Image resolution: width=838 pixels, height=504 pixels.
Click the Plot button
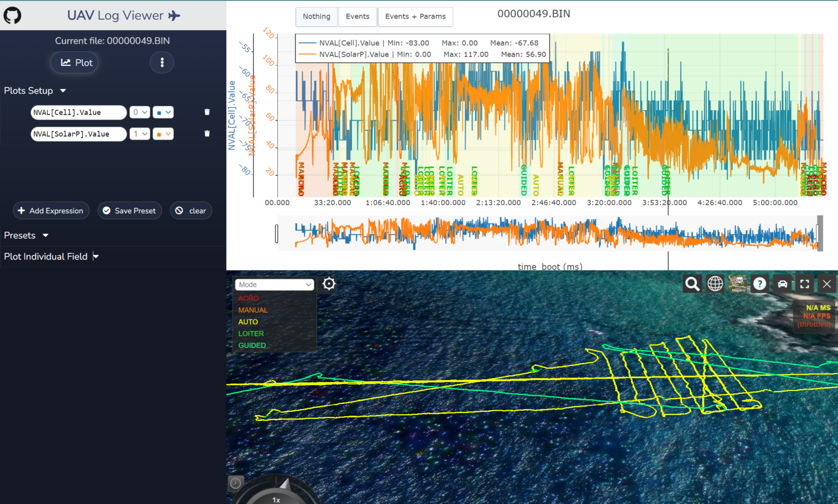tap(75, 62)
